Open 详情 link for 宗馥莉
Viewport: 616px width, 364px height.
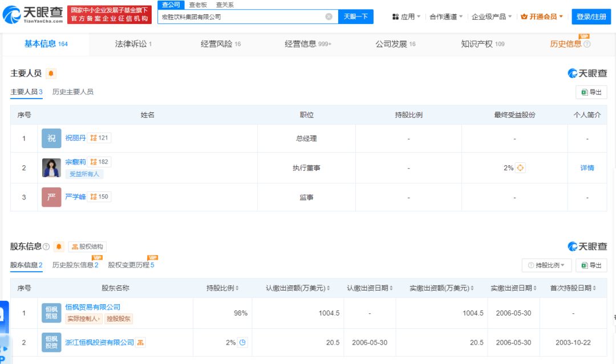(x=587, y=168)
